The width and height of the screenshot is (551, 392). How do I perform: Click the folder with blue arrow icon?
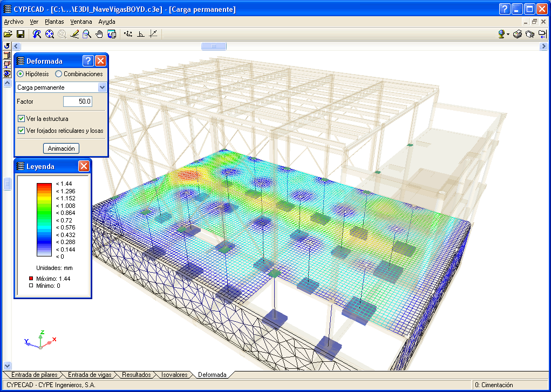(542, 34)
